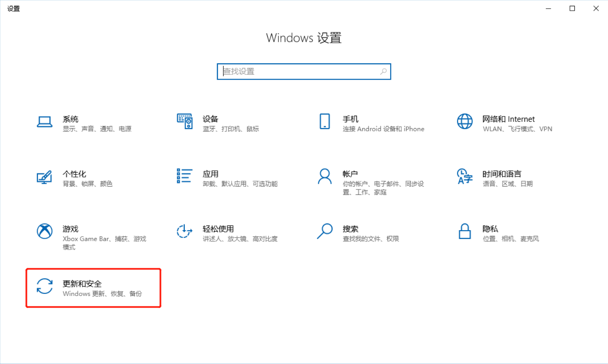Open the Devices icon
608x364 pixels.
[185, 121]
